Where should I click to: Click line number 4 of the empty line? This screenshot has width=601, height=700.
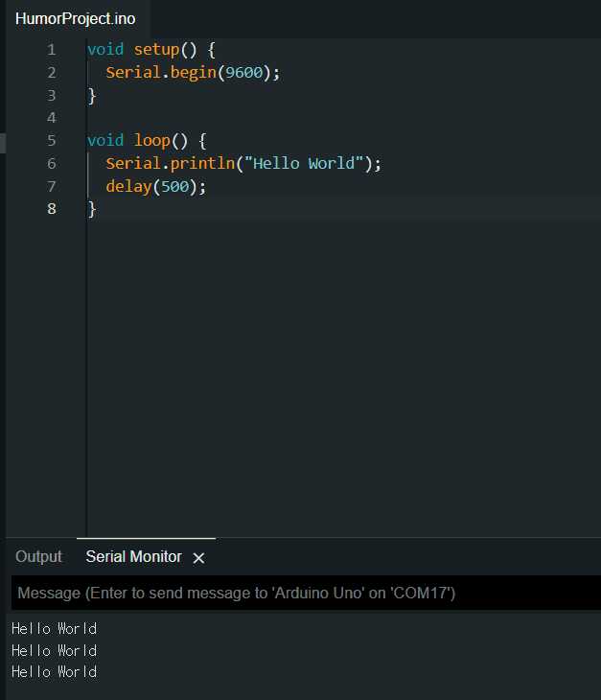51,118
